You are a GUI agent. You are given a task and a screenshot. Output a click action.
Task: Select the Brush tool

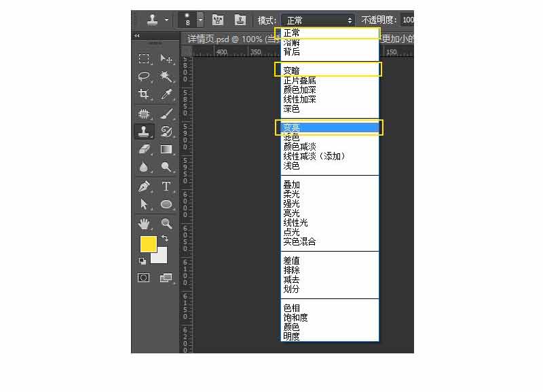point(166,113)
